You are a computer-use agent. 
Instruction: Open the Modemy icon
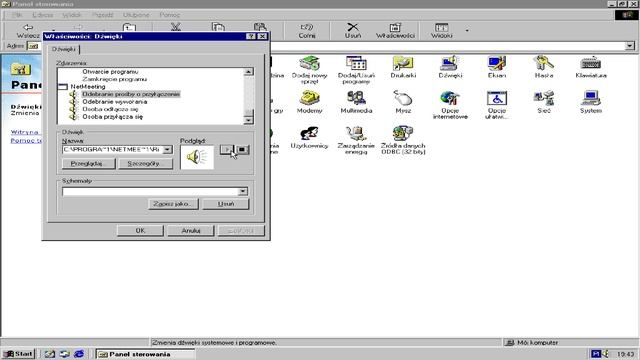point(309,102)
